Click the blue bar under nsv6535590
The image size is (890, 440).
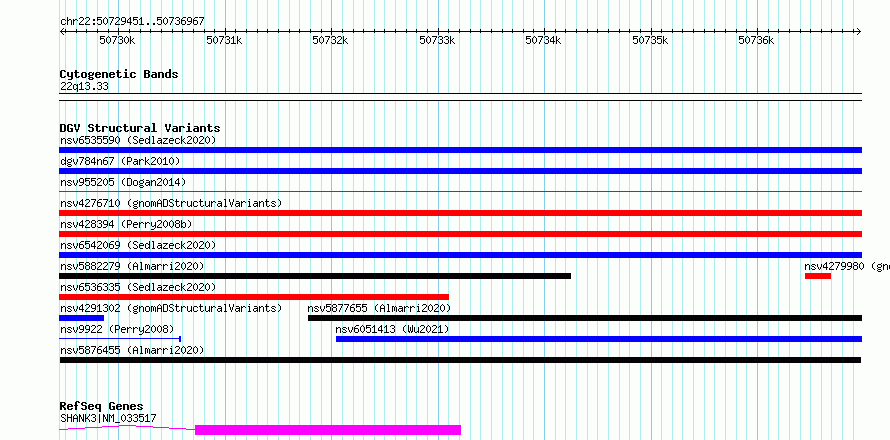click(460, 150)
